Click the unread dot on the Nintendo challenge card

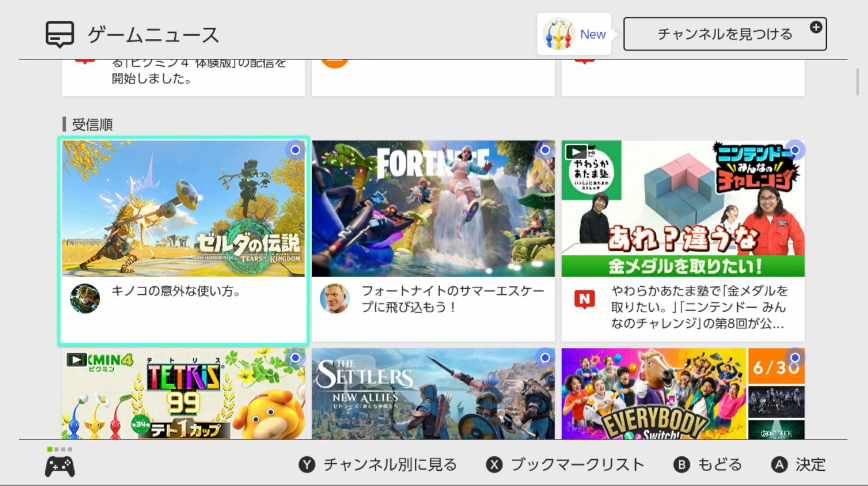point(795,150)
